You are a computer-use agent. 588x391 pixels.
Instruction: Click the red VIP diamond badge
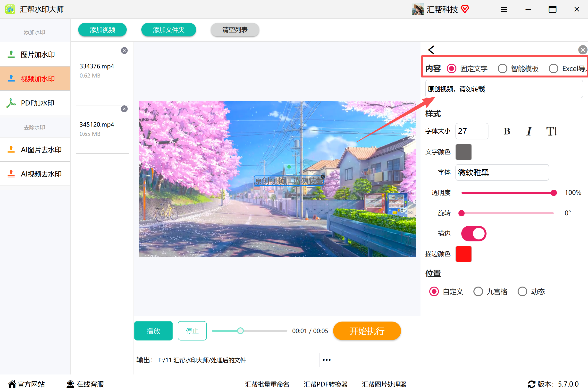[465, 9]
